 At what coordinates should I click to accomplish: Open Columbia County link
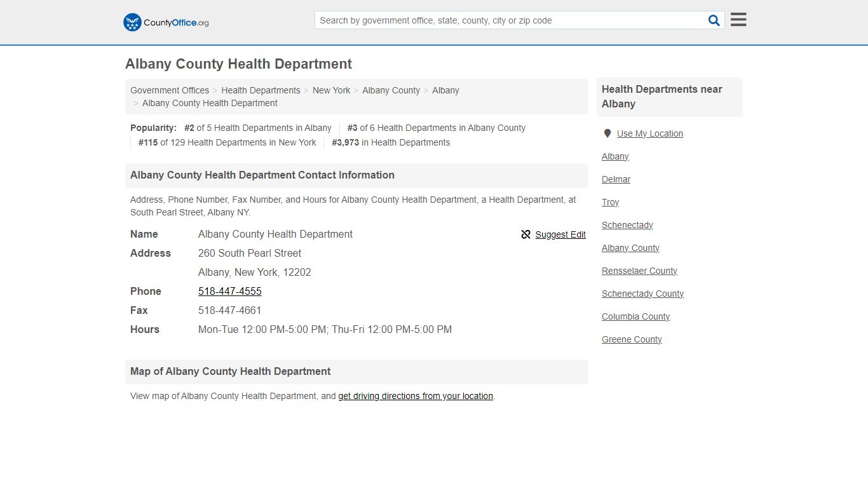pos(636,316)
